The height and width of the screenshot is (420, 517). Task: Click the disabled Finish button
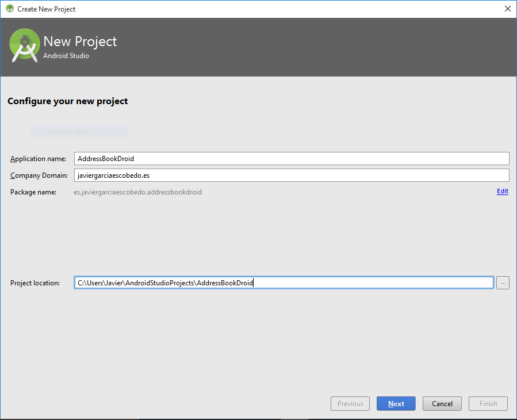click(488, 404)
